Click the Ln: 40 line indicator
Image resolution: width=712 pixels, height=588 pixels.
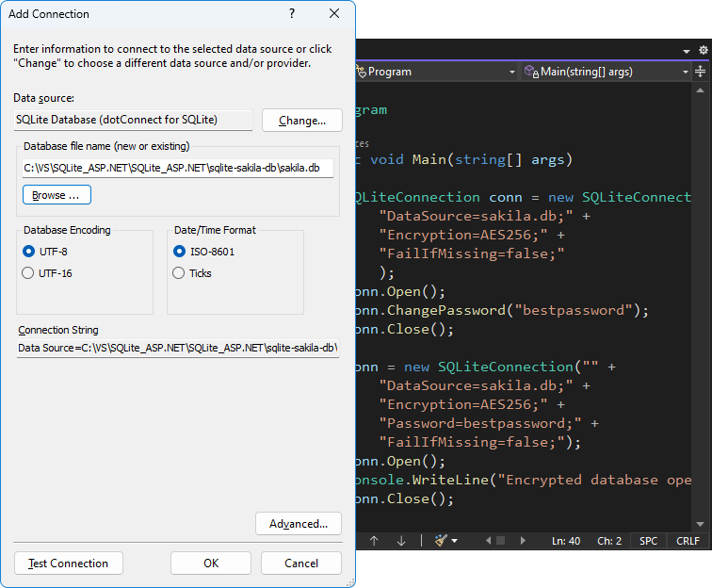[566, 541]
